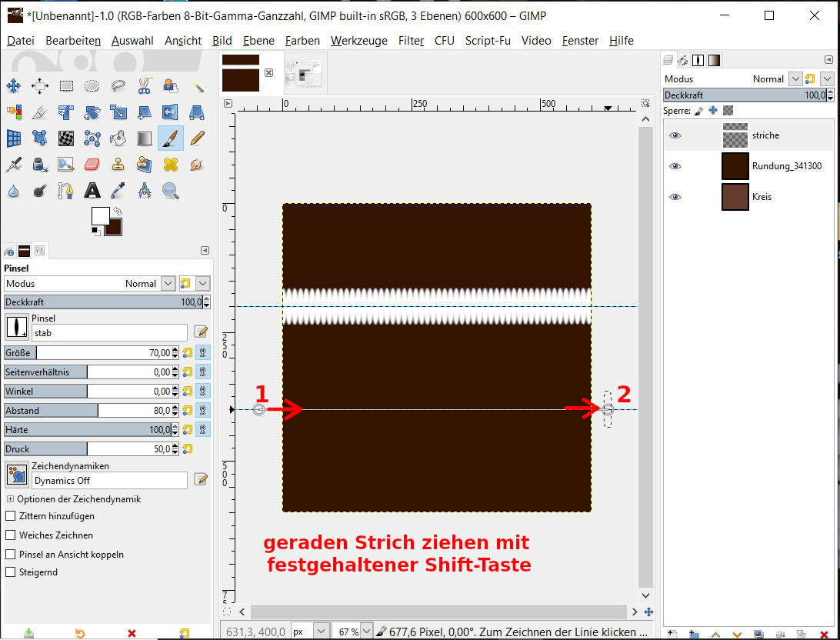Image resolution: width=840 pixels, height=640 pixels.
Task: Open the px unit dropdown
Action: point(321,632)
